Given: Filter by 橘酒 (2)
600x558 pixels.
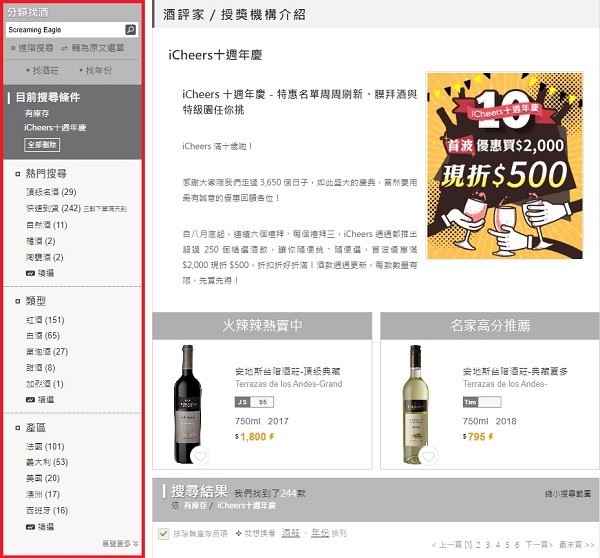Looking at the screenshot, I should [x=41, y=241].
